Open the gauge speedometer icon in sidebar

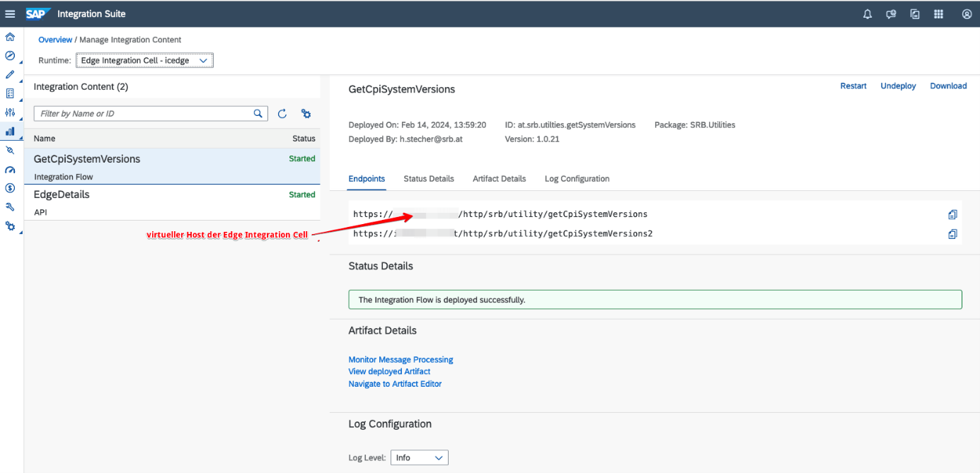[10, 170]
